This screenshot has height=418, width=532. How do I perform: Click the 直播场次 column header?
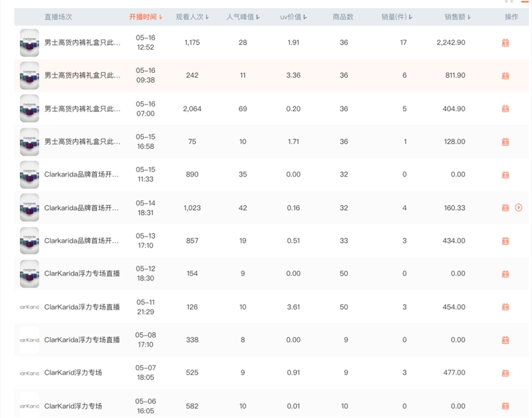pyautogui.click(x=58, y=17)
